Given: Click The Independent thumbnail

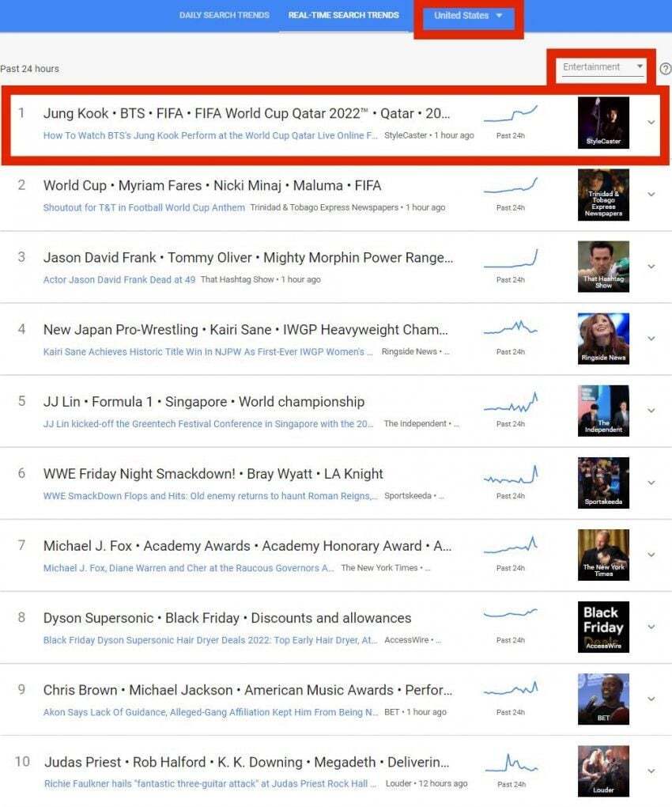Looking at the screenshot, I should tap(603, 411).
